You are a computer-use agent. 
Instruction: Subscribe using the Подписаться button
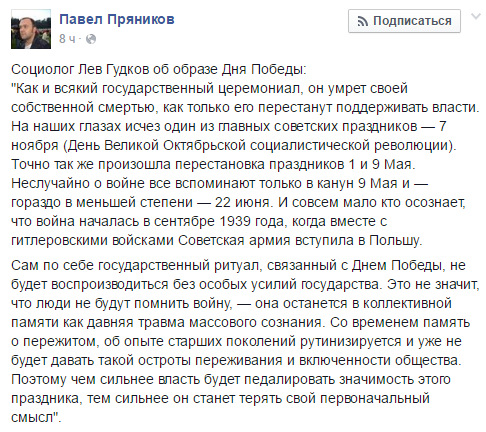[404, 21]
